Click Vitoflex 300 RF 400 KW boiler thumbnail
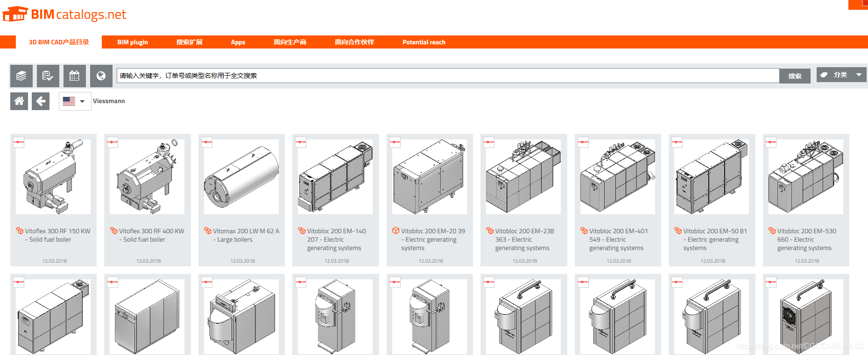This screenshot has width=868, height=355. (147, 177)
